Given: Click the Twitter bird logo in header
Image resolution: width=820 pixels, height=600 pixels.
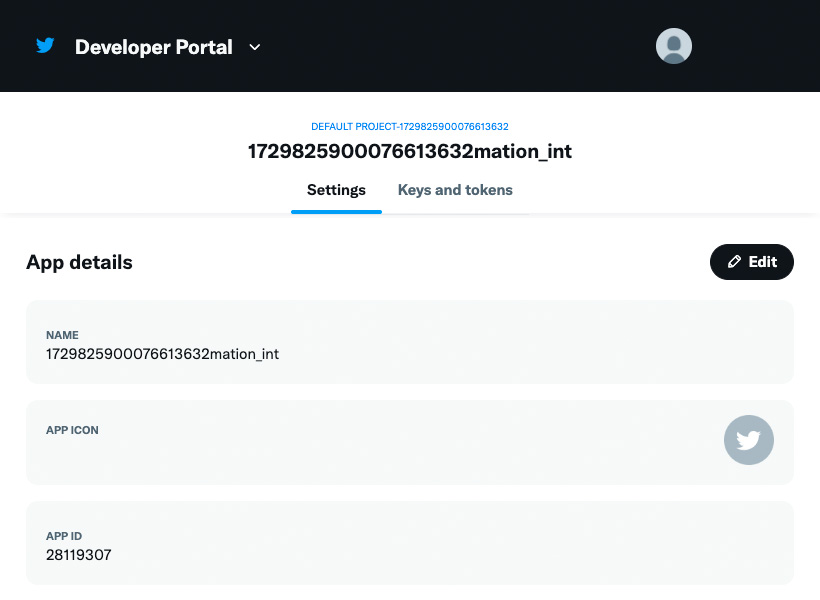Looking at the screenshot, I should [45, 46].
